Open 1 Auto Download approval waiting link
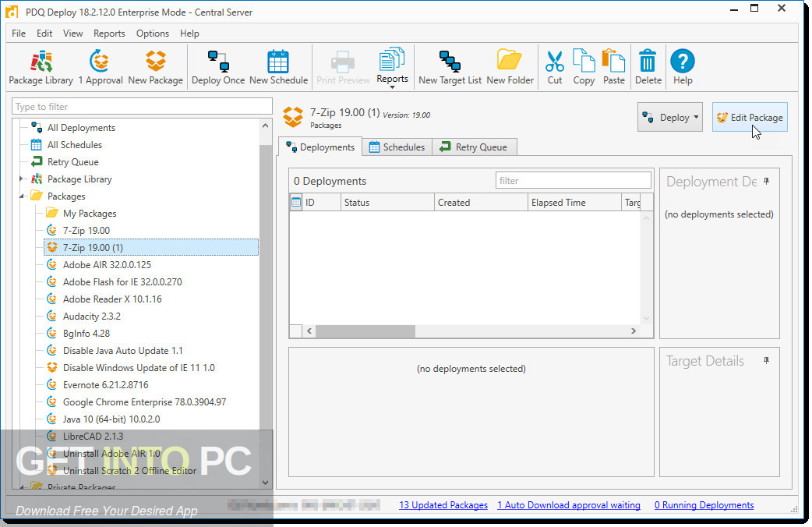This screenshot has width=812, height=527. coord(569,504)
